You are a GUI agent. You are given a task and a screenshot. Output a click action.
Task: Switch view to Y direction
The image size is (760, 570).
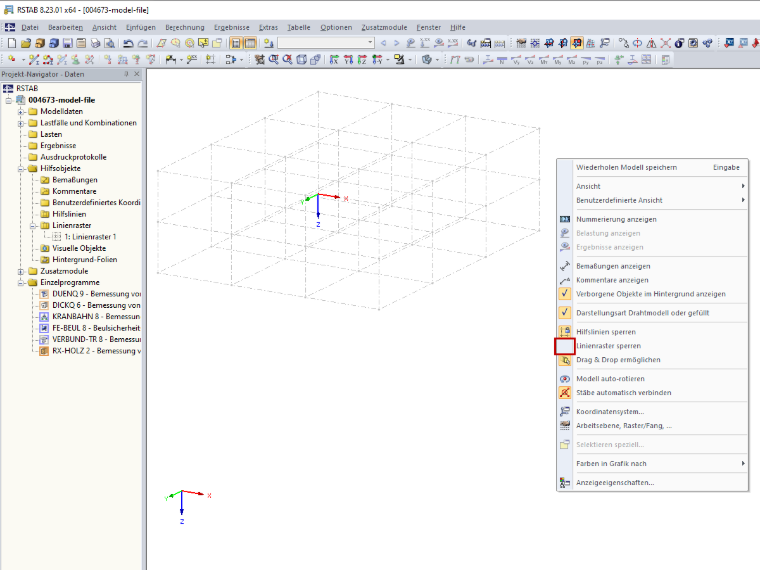click(348, 60)
